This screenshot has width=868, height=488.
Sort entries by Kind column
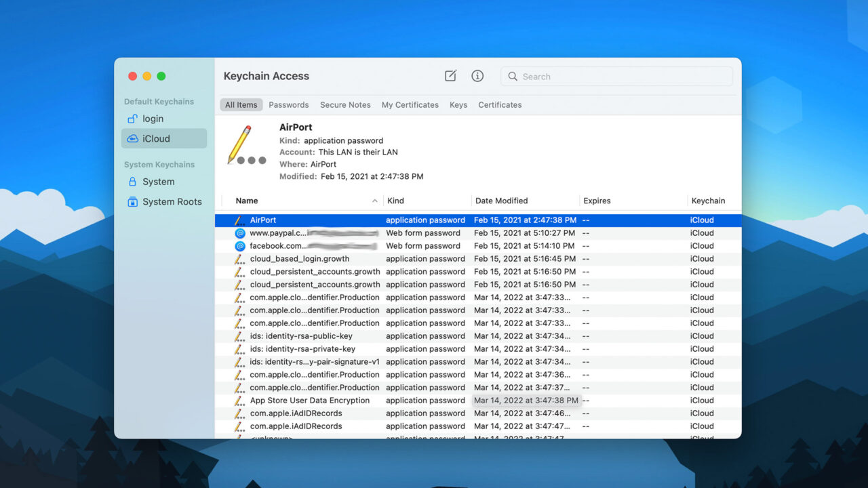395,201
